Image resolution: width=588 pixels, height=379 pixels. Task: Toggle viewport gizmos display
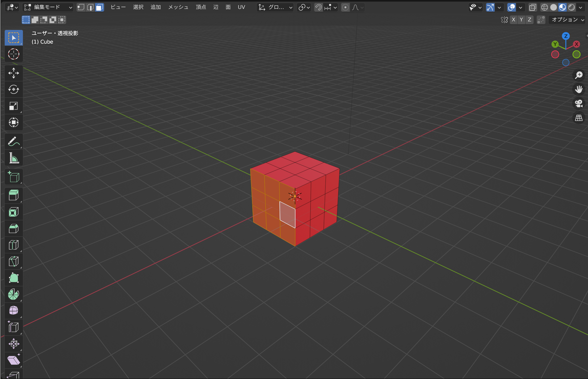tap(490, 7)
